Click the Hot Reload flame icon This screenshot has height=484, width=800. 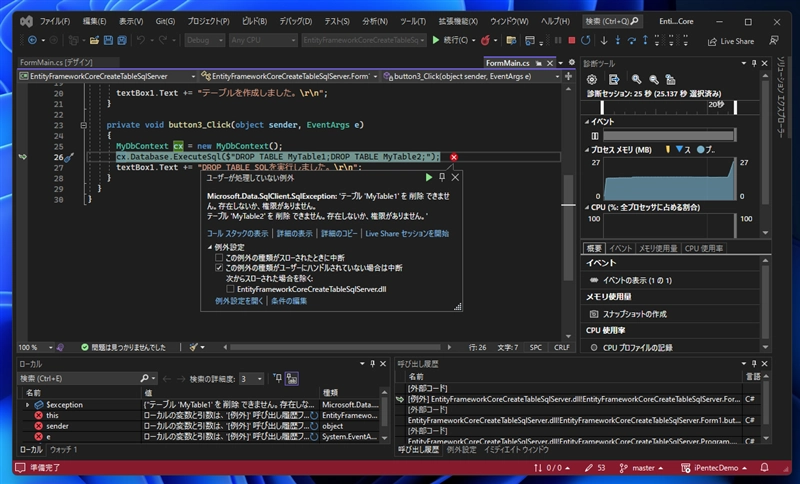click(x=485, y=40)
